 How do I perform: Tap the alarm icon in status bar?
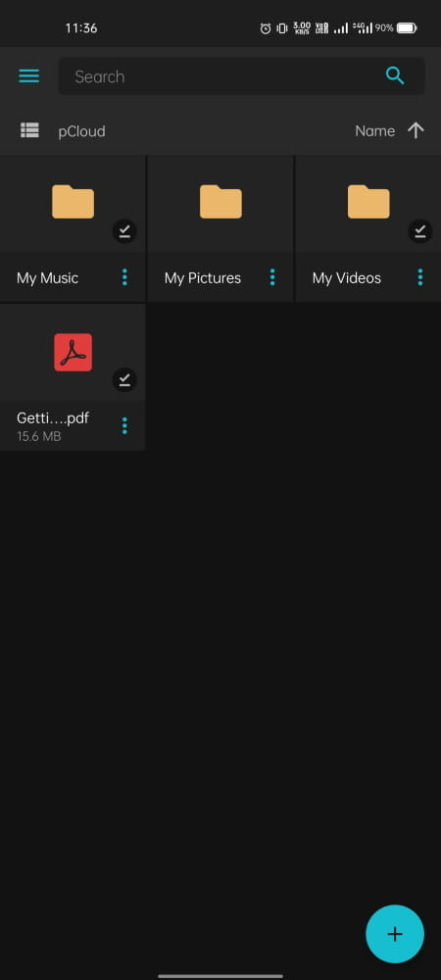coord(266,28)
